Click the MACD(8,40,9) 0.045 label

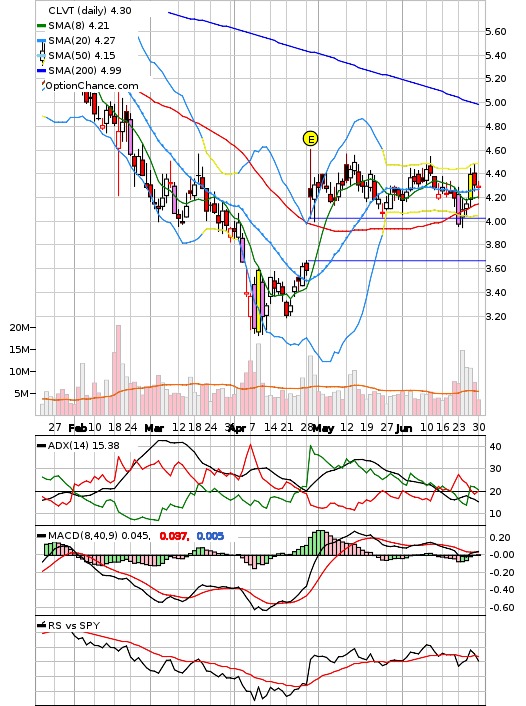99,536
